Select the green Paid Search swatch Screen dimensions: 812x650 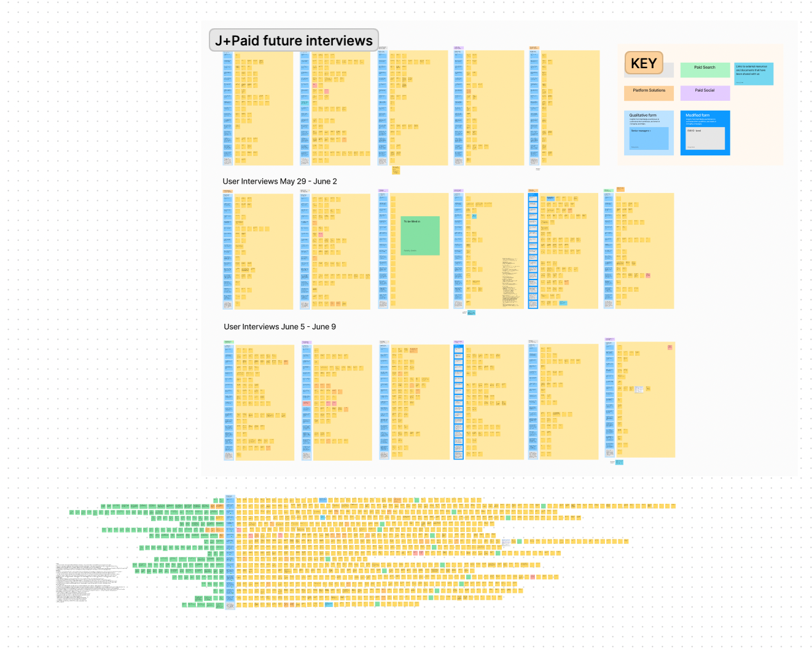705,69
